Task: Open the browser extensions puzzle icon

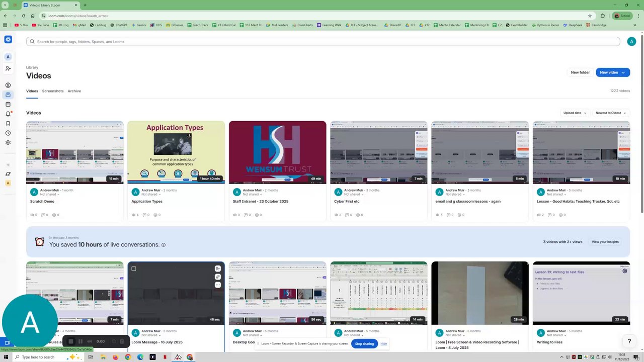Action: [603, 16]
